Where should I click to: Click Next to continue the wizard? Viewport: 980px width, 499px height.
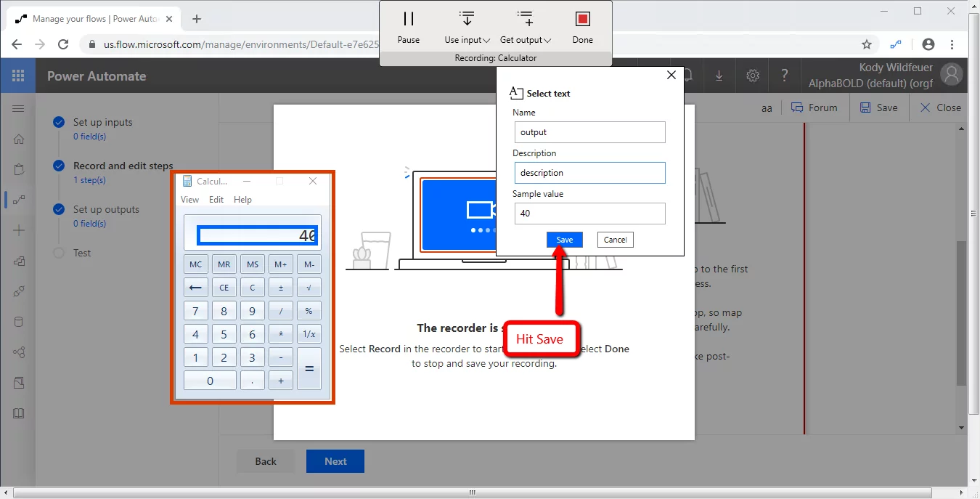tap(335, 461)
